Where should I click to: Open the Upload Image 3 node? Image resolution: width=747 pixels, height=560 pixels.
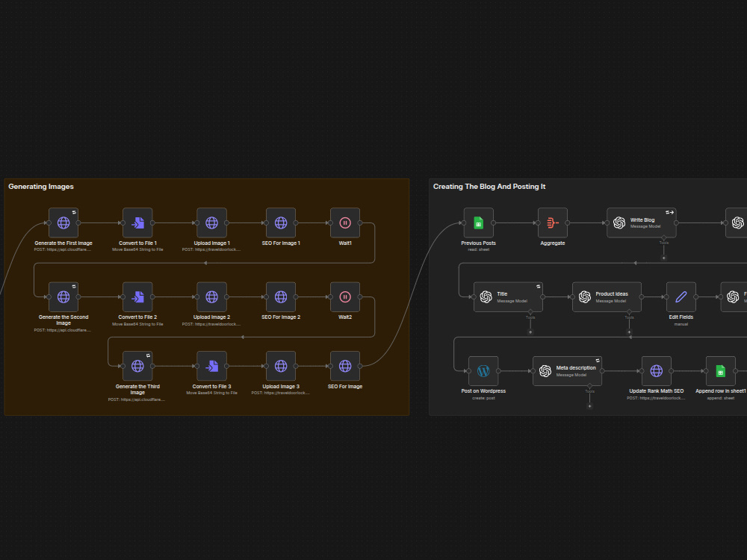(x=281, y=366)
